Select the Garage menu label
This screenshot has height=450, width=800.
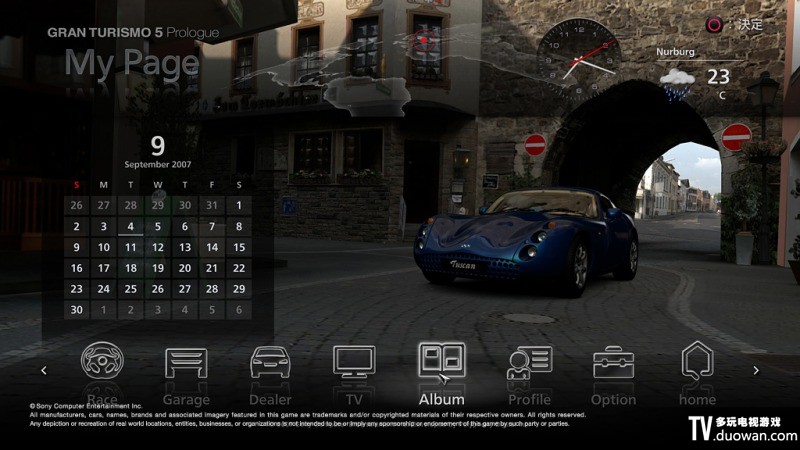coord(186,400)
